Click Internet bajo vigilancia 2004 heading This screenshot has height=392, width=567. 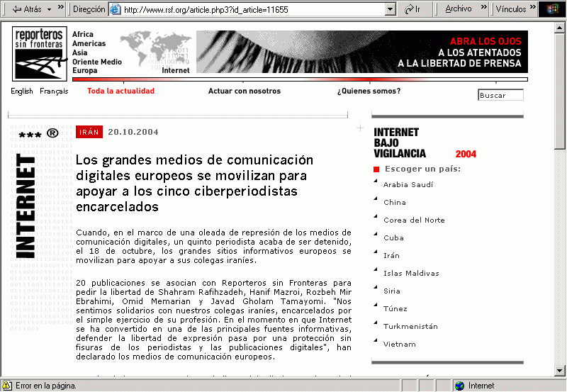click(x=425, y=143)
